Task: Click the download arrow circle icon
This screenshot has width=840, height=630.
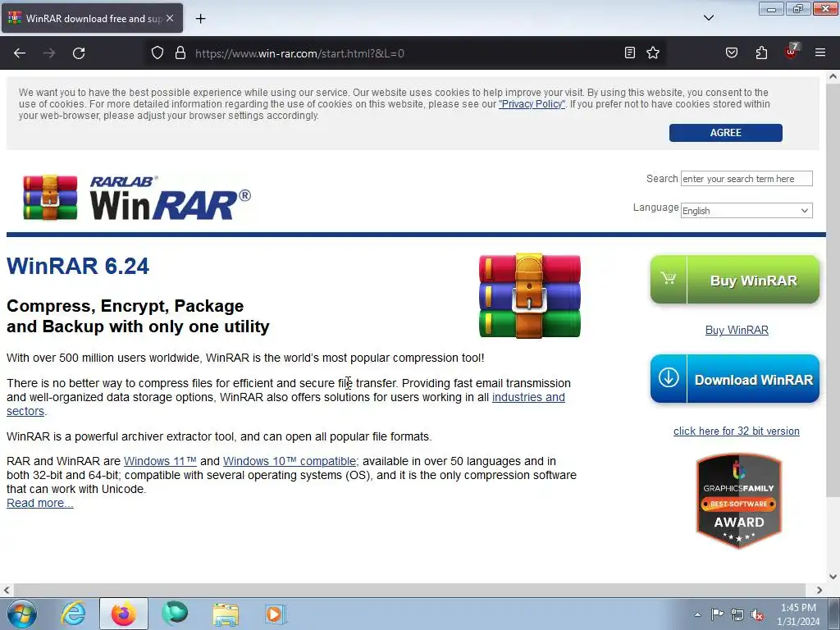Action: pyautogui.click(x=669, y=377)
